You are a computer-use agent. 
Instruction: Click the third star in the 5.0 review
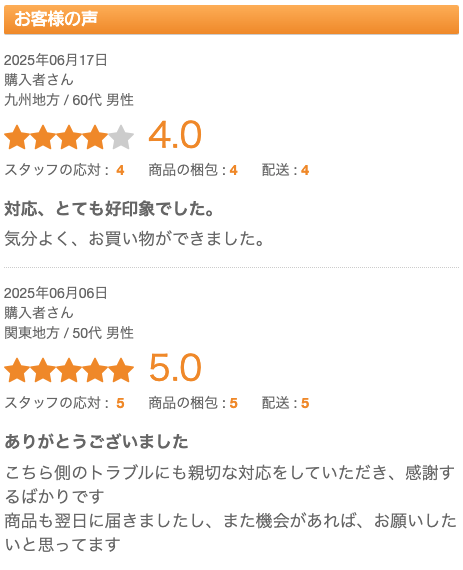click(x=69, y=370)
